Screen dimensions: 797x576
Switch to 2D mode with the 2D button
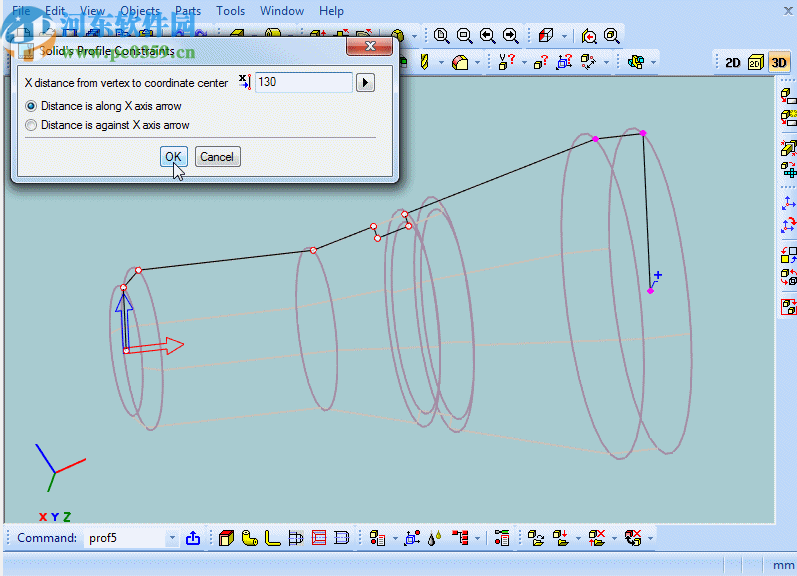tap(733, 62)
